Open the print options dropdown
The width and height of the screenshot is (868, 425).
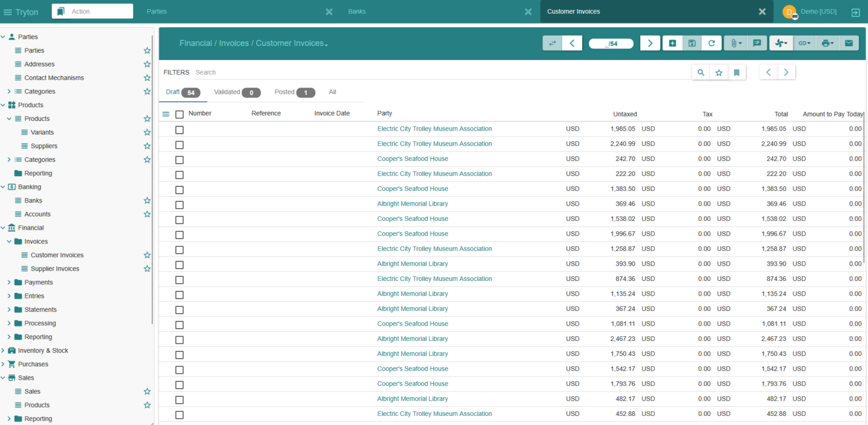(827, 43)
